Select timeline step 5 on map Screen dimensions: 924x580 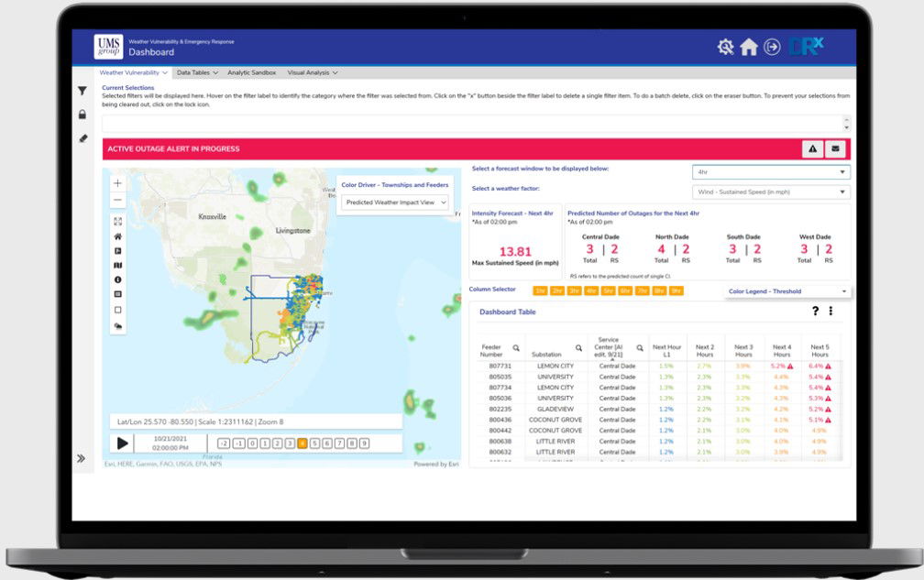pos(314,443)
